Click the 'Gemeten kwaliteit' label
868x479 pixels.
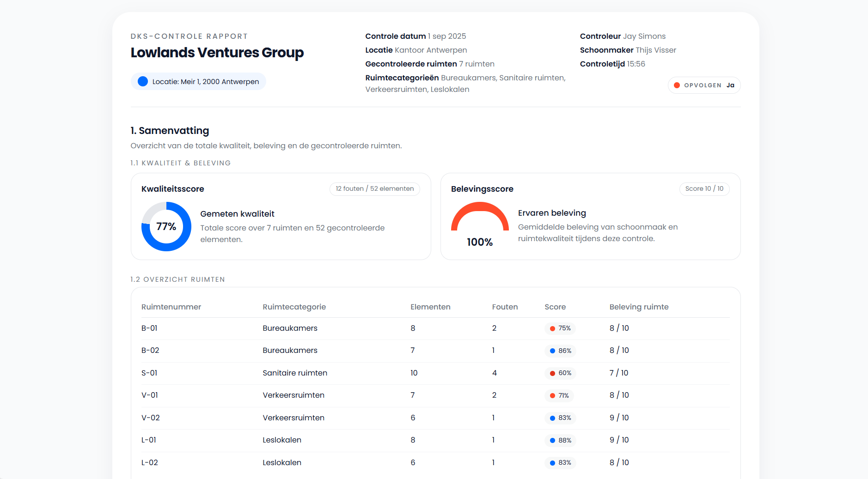point(237,214)
